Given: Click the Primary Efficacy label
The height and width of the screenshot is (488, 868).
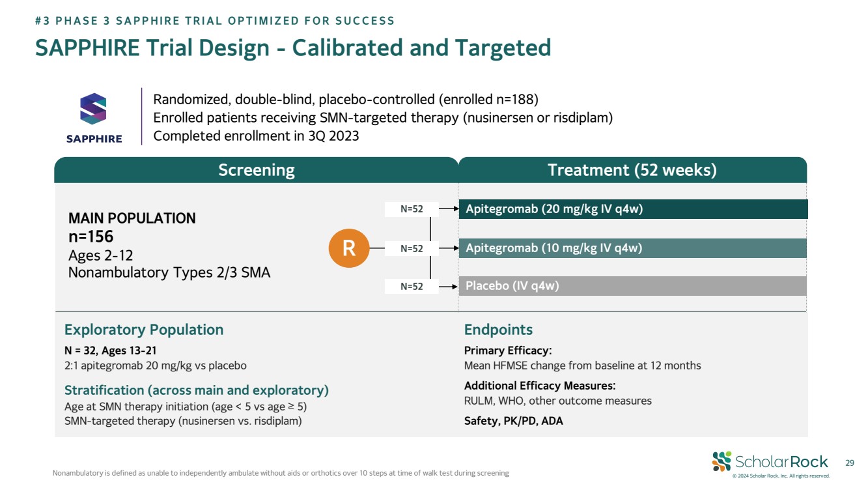Looking at the screenshot, I should 508,351.
